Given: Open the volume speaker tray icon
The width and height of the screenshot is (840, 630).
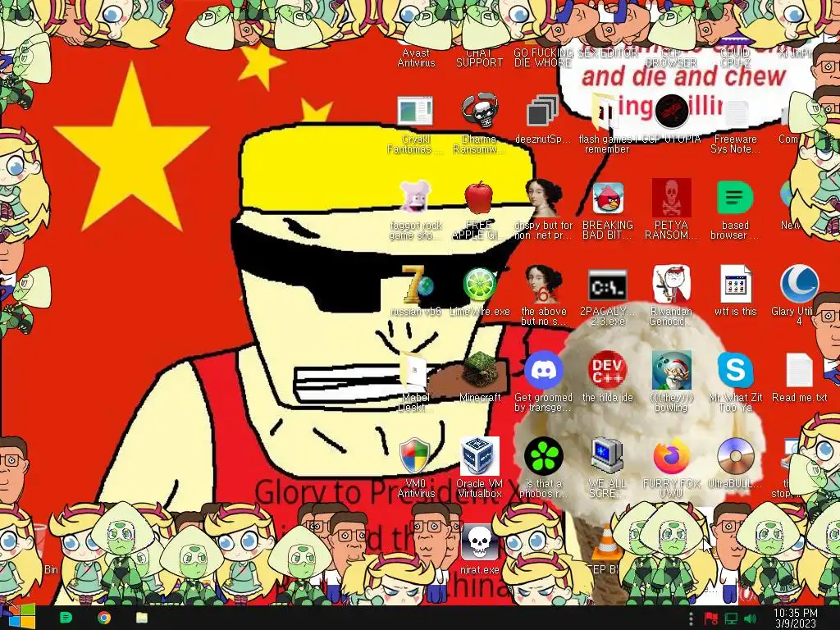Looking at the screenshot, I should click(x=751, y=619).
